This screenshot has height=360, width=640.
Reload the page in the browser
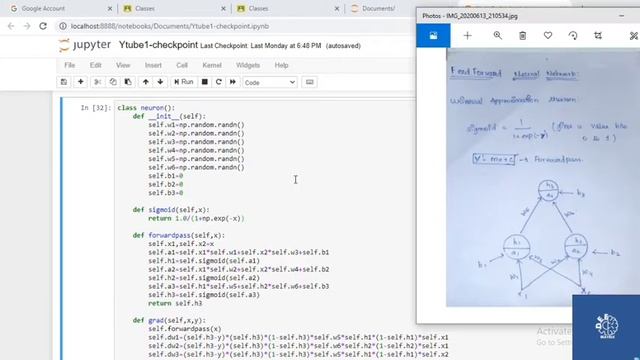pos(43,26)
